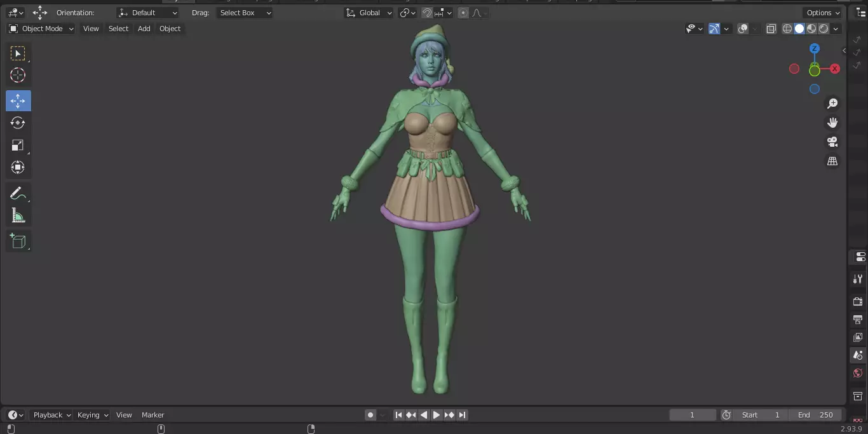Click the Zoom magnifier viewport icon

coord(832,104)
